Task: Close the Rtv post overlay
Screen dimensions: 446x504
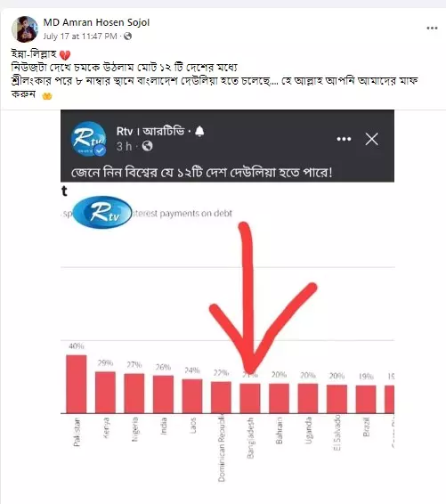Action: 372,139
